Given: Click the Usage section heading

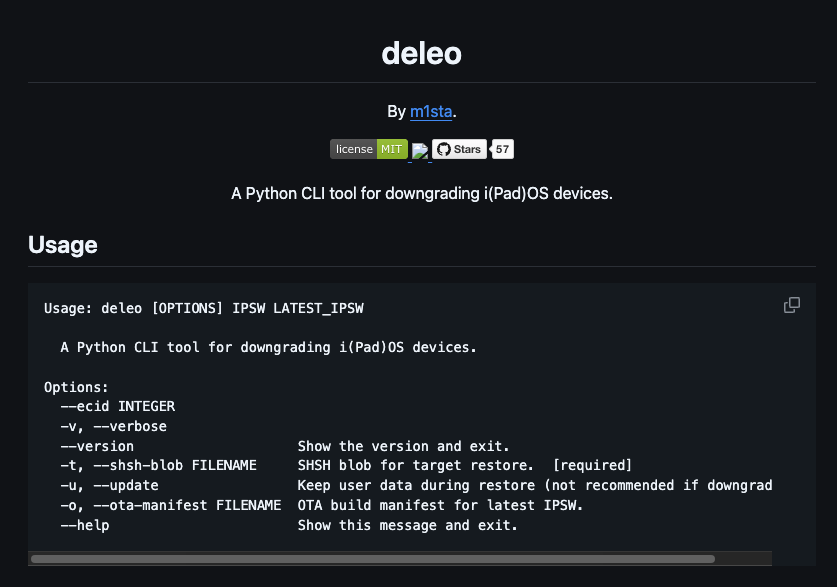Looking at the screenshot, I should point(63,244).
